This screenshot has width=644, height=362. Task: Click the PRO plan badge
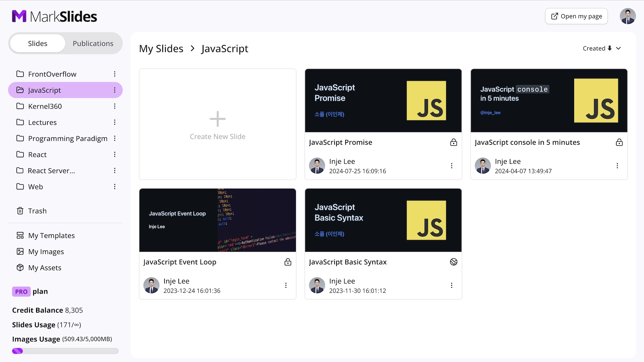click(21, 292)
